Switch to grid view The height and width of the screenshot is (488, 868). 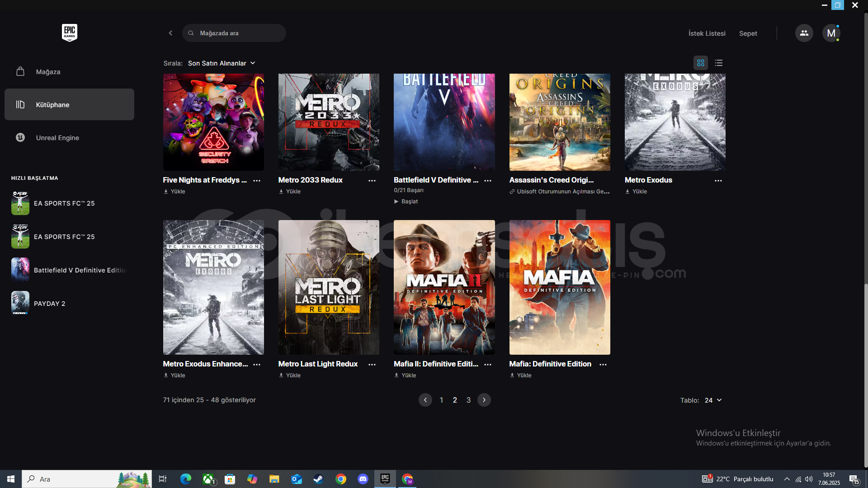tap(701, 63)
